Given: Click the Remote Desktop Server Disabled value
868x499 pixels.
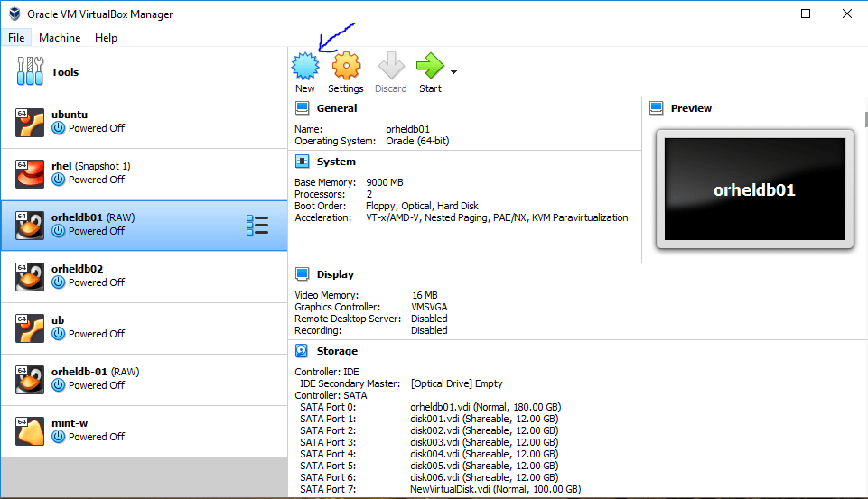Looking at the screenshot, I should click(429, 319).
